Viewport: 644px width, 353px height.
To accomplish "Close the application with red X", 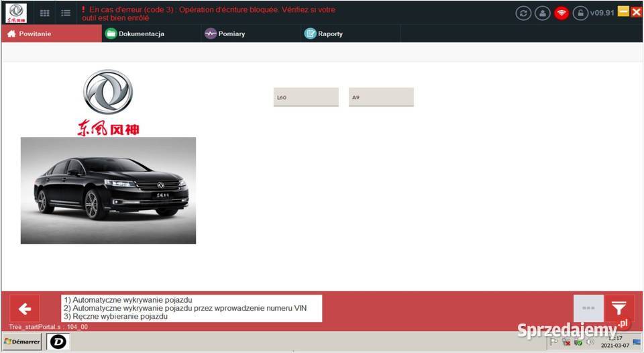I will [x=636, y=11].
